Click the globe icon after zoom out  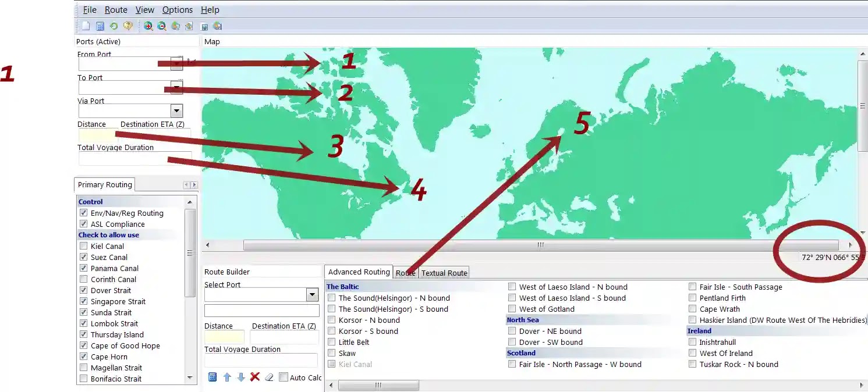[x=175, y=26]
